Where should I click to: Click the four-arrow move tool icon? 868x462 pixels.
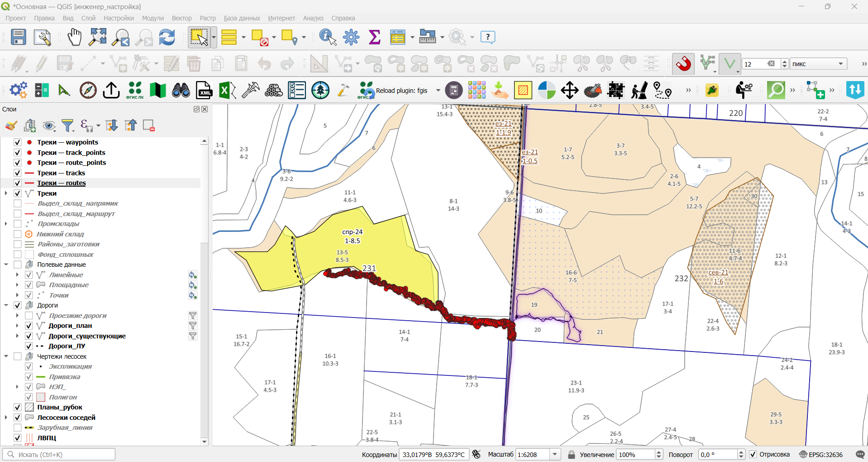(x=570, y=90)
